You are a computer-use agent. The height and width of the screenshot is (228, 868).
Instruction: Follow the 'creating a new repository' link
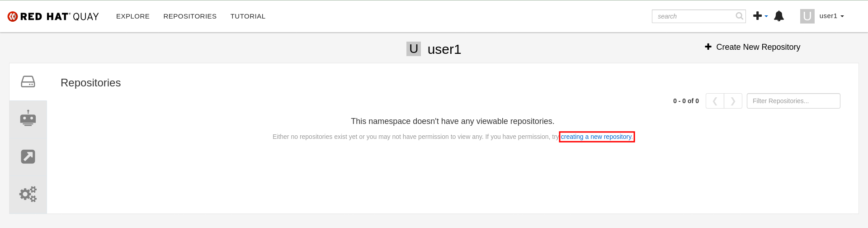(596, 137)
